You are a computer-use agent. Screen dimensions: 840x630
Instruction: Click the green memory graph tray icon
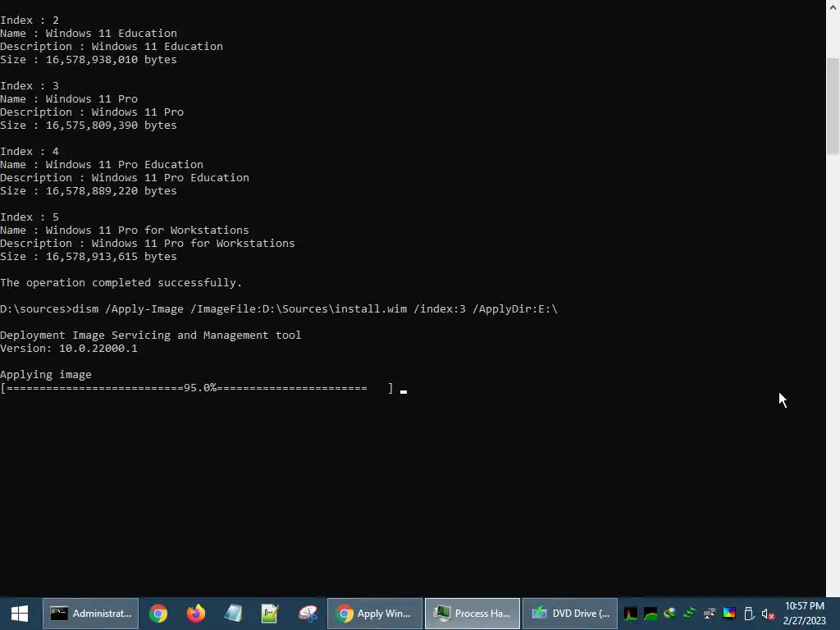pos(651,614)
